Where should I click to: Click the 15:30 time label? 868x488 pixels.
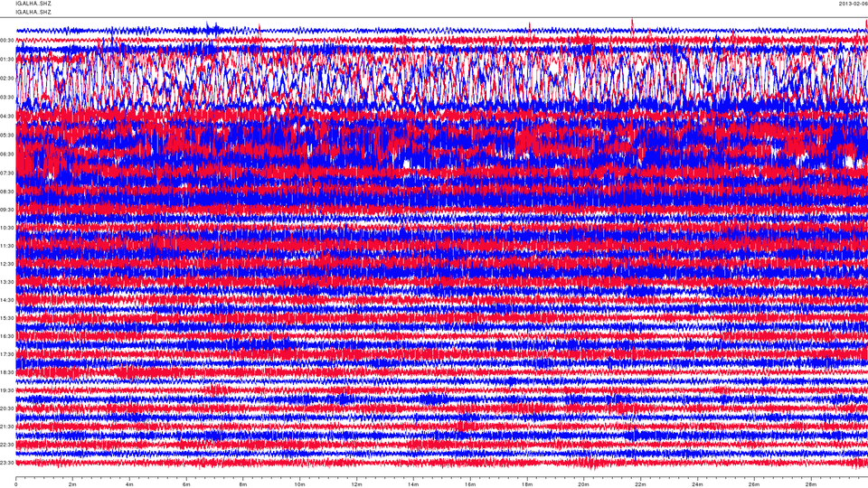click(7, 319)
